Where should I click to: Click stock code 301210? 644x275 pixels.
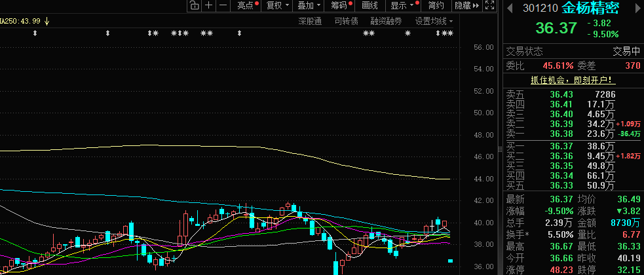coord(540,8)
